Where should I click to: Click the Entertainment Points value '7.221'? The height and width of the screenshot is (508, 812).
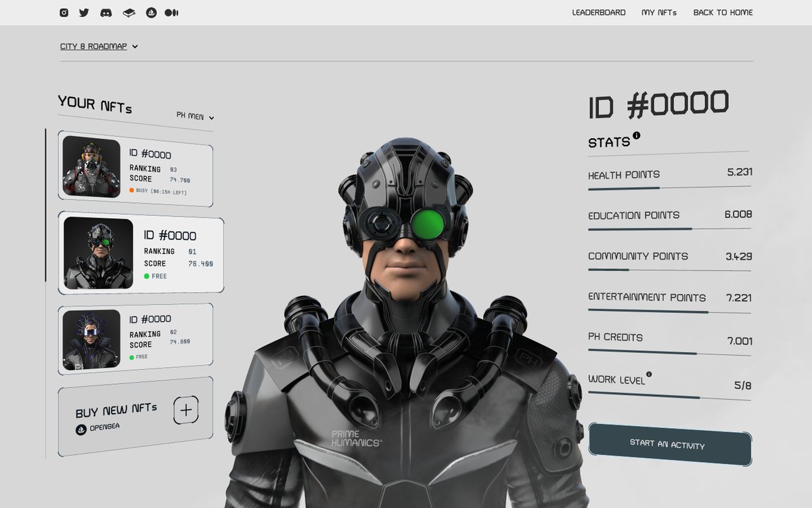739,298
